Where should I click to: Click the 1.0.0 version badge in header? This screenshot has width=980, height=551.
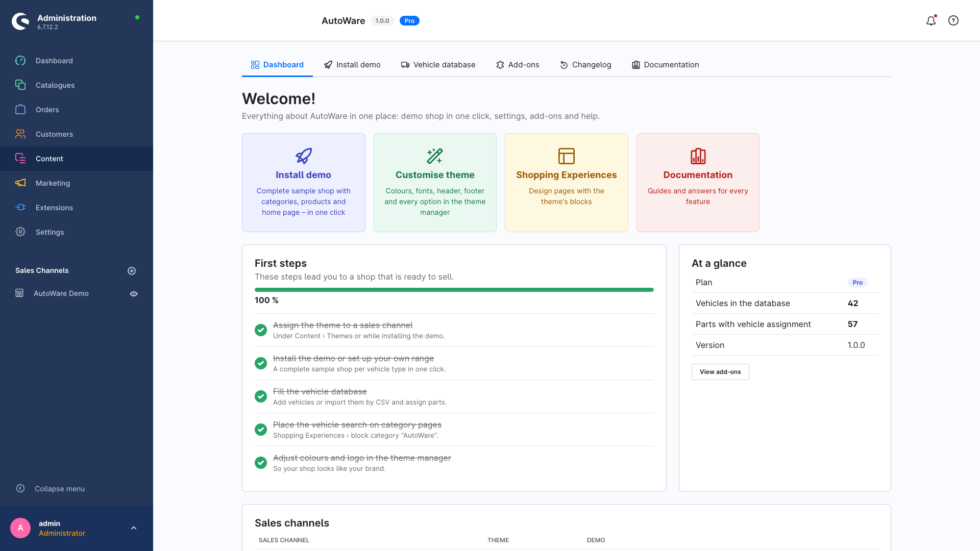tap(382, 21)
